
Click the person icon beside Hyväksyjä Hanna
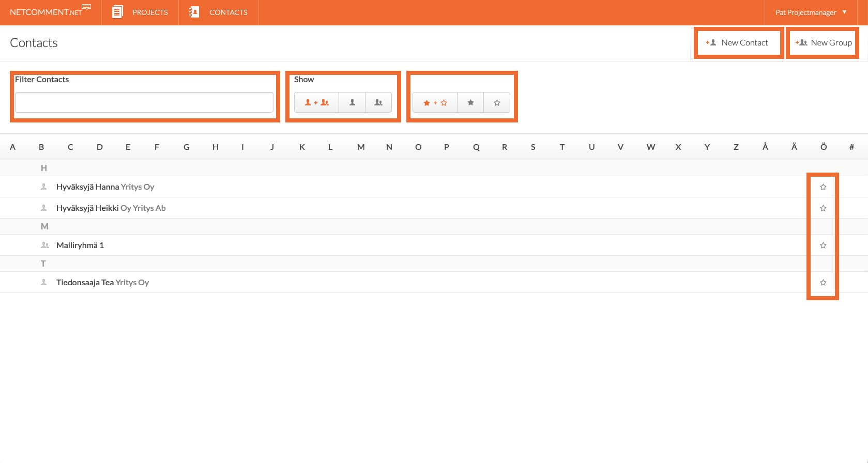[44, 187]
